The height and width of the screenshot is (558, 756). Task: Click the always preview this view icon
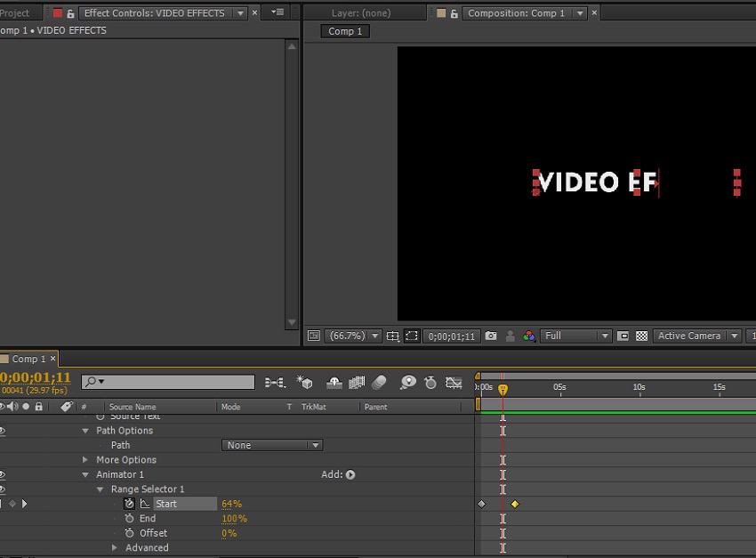314,336
